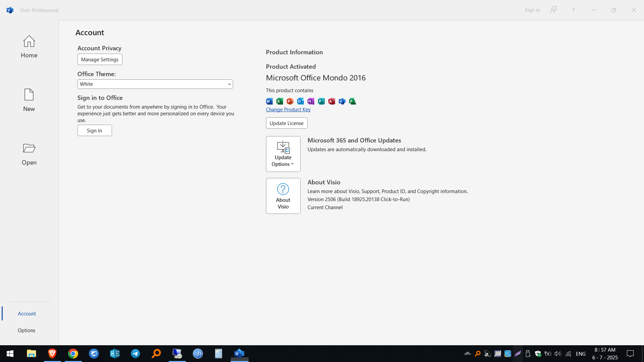Open the Open files page
Screen dimensions: 644x362
click(29, 154)
